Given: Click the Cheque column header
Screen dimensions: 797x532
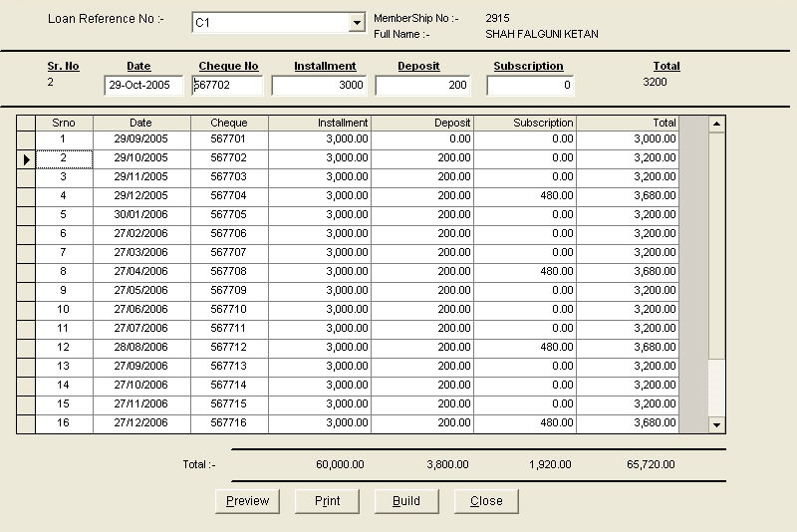Looking at the screenshot, I should pyautogui.click(x=228, y=123).
